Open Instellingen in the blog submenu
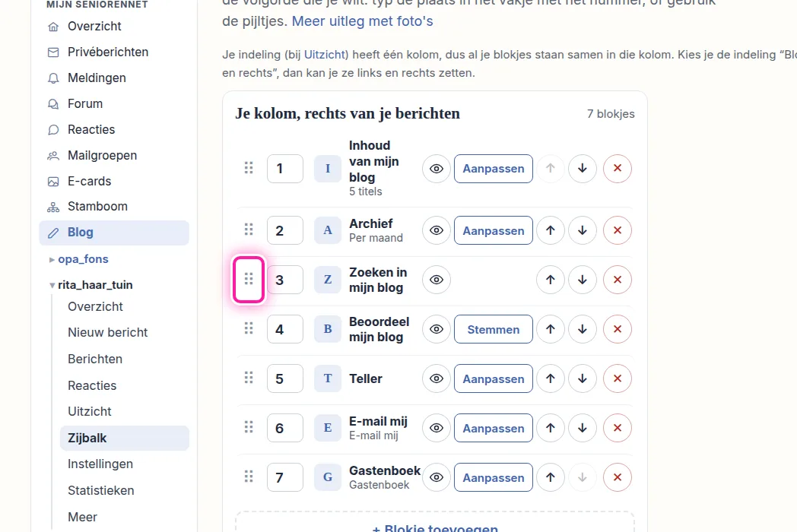 point(125,464)
